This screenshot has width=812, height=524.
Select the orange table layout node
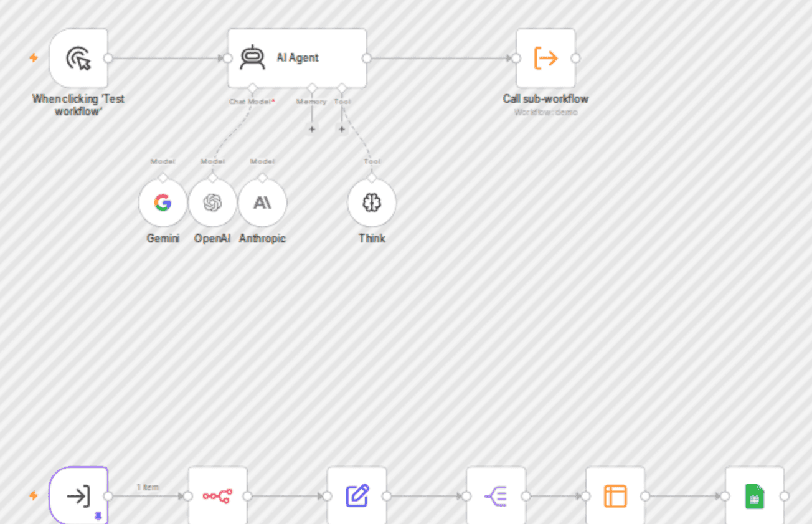615,496
